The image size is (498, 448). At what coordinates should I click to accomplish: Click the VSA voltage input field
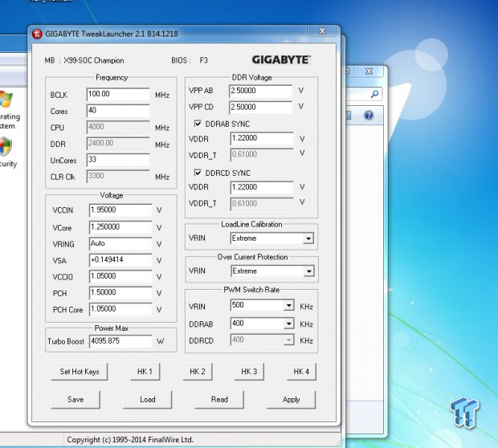tap(120, 260)
